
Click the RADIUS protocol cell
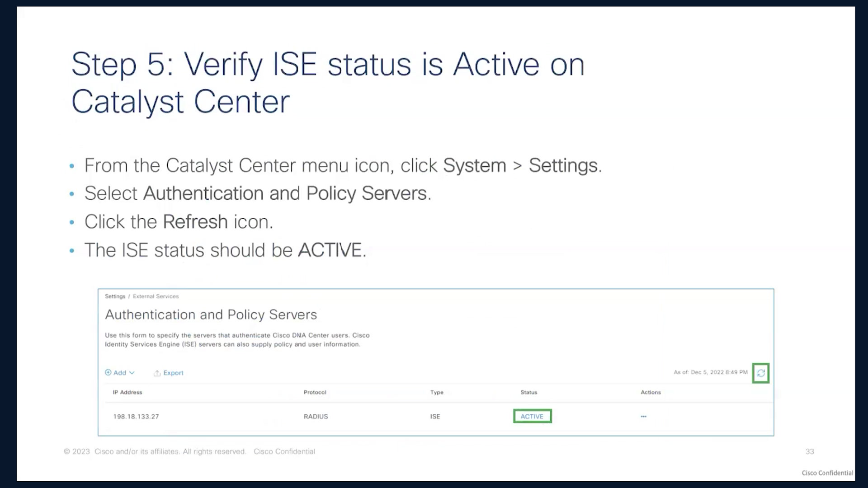pyautogui.click(x=316, y=417)
